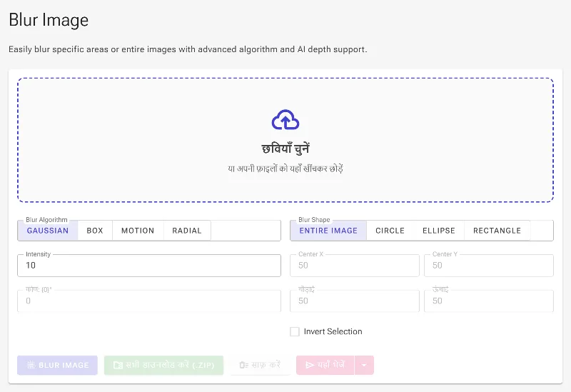Set the blur shape to Ellipse
Viewport: 571px width, 392px height.
[439, 231]
